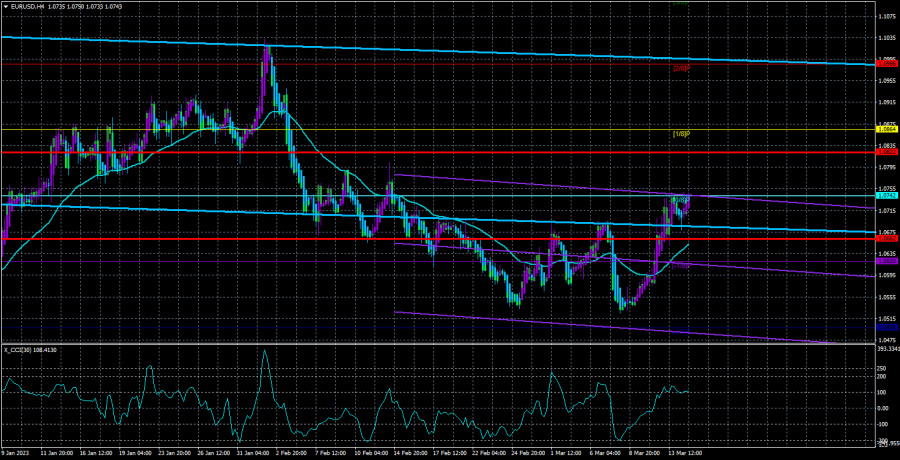
Task: Click the dark blue 1.0498 price tag
Action: [887, 327]
